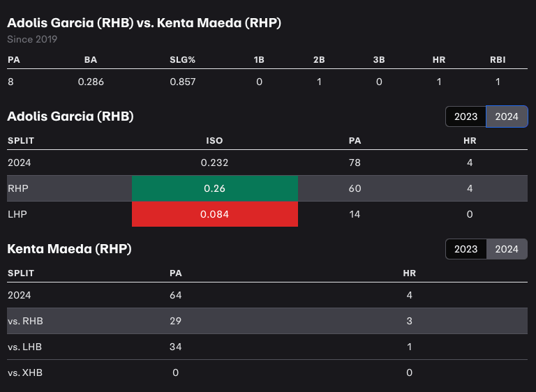Click the "Since 2019" subtitle text
Viewport: 536px width, 392px height.
click(x=32, y=39)
